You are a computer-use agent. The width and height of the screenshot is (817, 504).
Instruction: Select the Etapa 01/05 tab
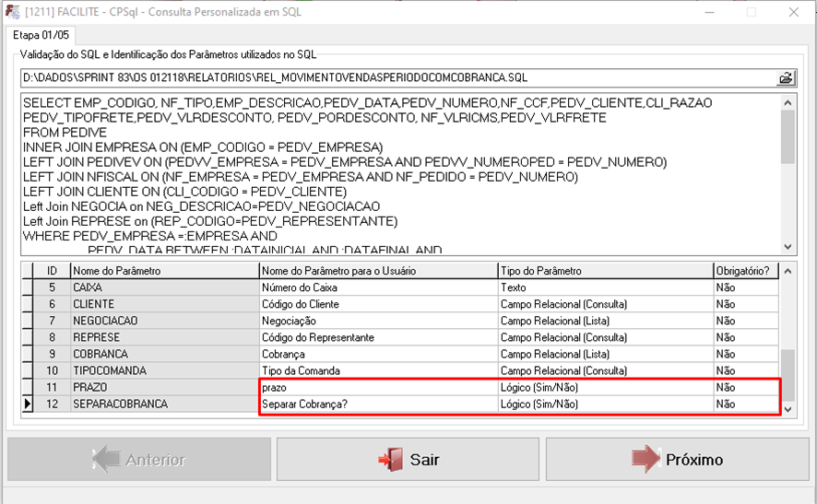32,35
